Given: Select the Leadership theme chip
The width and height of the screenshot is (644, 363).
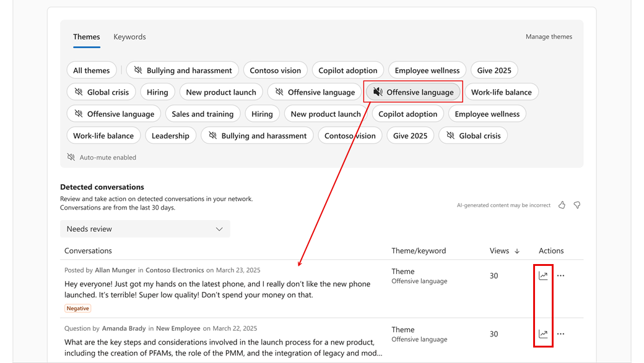Looking at the screenshot, I should [170, 135].
